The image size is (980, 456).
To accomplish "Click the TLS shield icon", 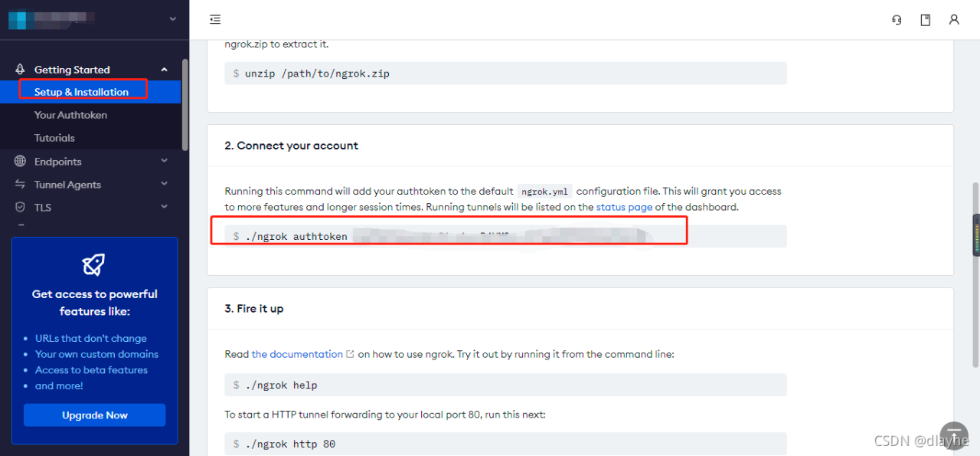I will [x=21, y=208].
